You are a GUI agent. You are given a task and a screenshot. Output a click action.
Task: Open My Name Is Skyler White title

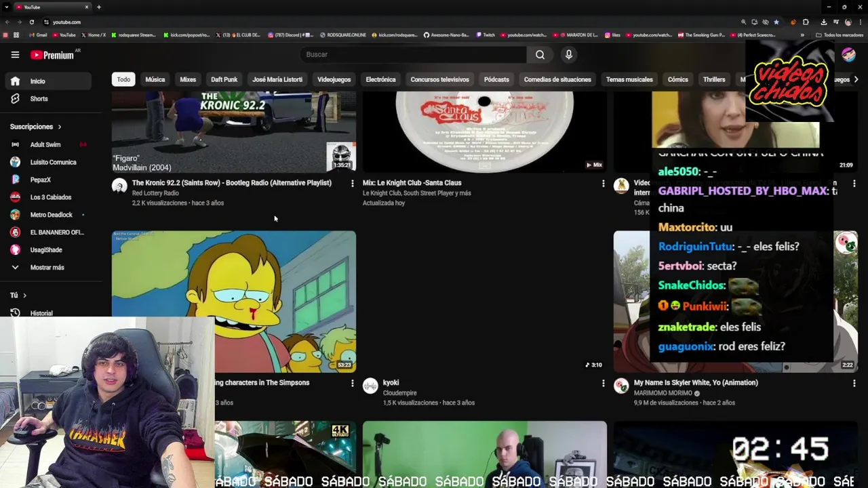(696, 383)
